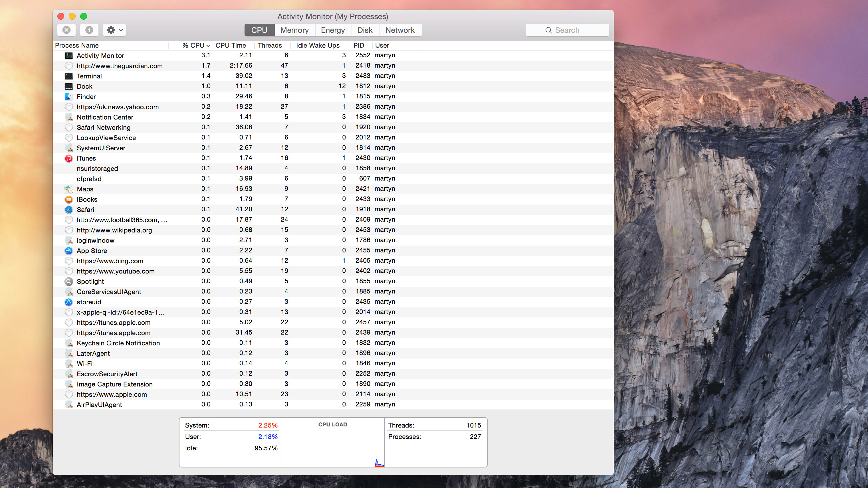Click the Safari Networking shield icon
Screen dimensions: 868x488
point(69,128)
